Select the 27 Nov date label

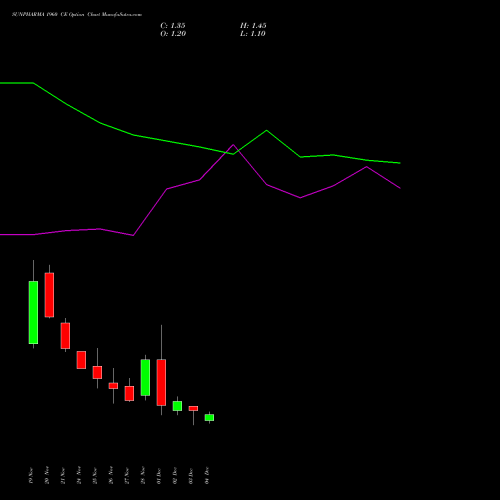[x=127, y=476]
